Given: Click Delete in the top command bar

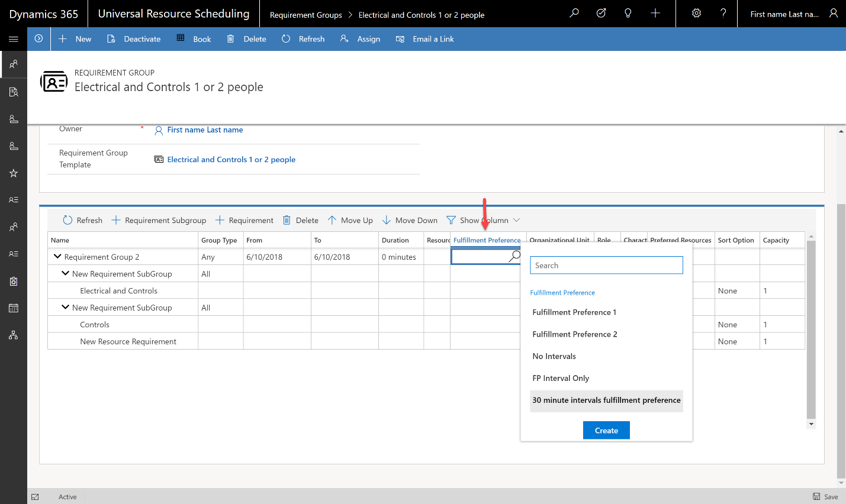Looking at the screenshot, I should pyautogui.click(x=247, y=39).
